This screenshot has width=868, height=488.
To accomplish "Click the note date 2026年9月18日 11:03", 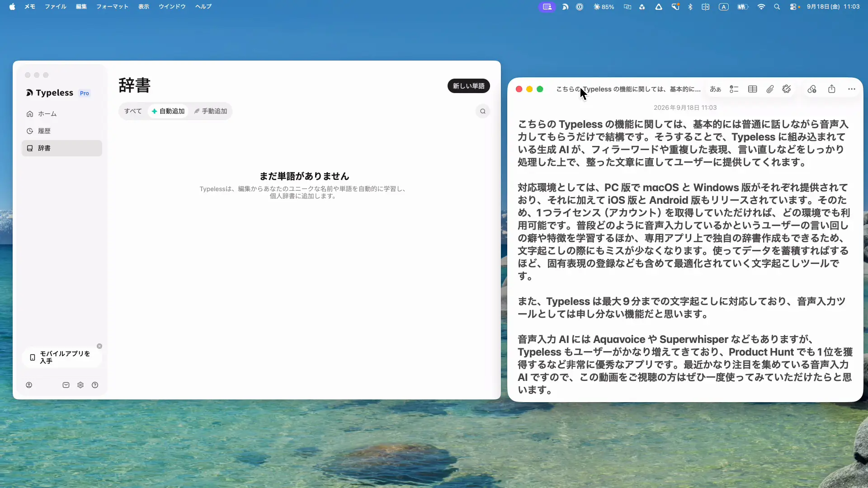I will [685, 108].
